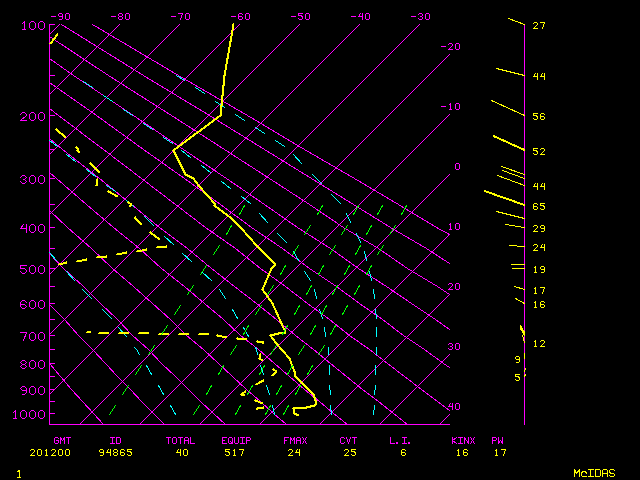The width and height of the screenshot is (640, 480).
Task: Click the KINX index header
Action: 463,440
